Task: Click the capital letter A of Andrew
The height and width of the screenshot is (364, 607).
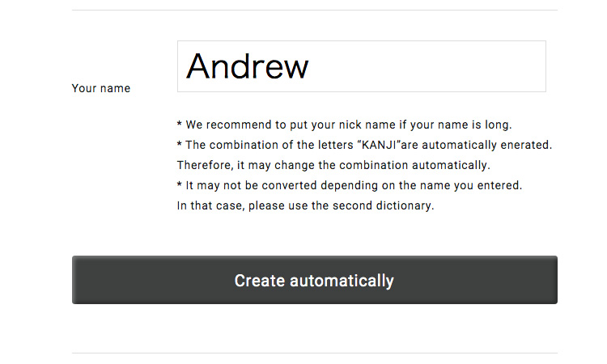Action: [x=197, y=66]
